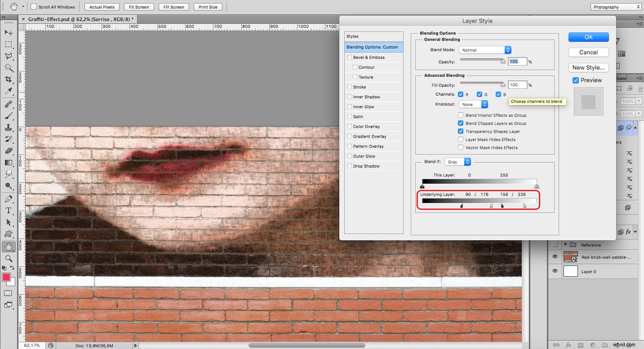Screen dimensions: 644x349
Task: Click the New Style button
Action: coord(588,67)
